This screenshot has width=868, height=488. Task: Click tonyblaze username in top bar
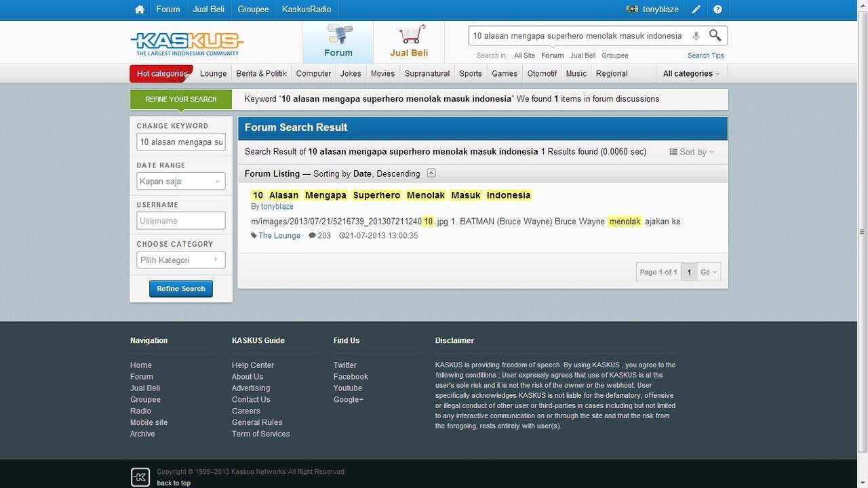pyautogui.click(x=660, y=9)
